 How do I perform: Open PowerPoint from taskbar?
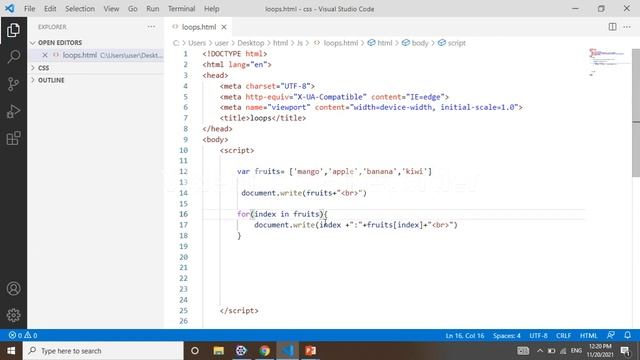click(x=311, y=351)
